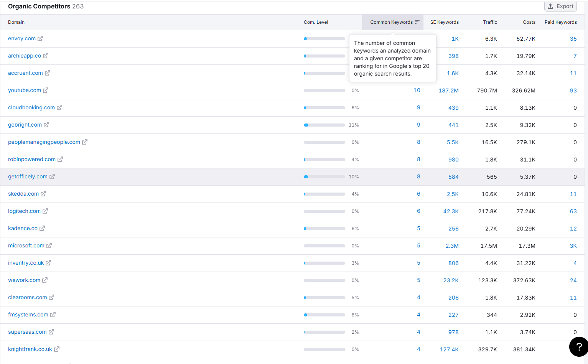This screenshot has height=364, width=588.
Task: Click knightfrank.co.uk SE keywords 127.4K
Action: click(x=449, y=349)
